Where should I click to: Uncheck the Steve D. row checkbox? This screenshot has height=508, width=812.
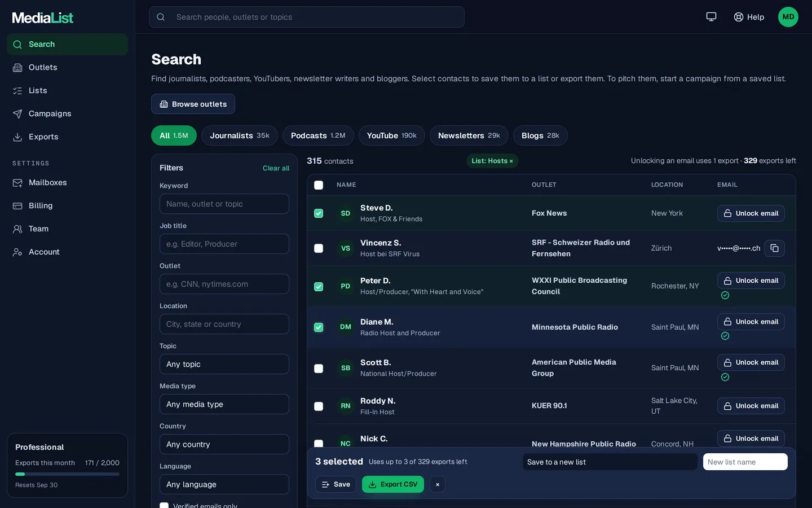(319, 213)
